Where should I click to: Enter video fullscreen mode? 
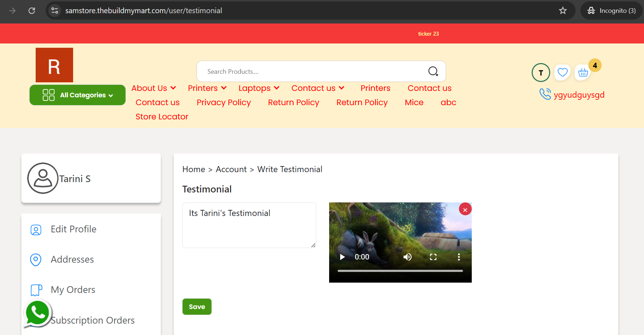click(433, 257)
